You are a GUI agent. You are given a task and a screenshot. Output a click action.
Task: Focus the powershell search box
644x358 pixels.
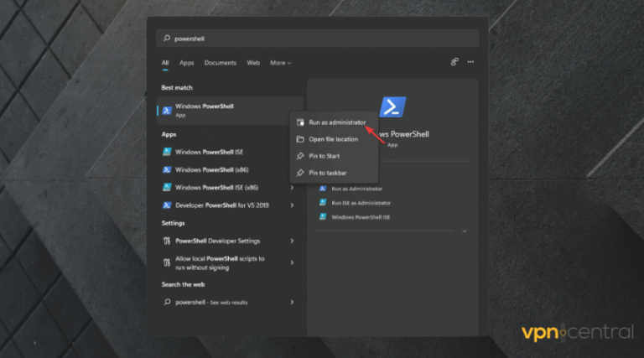pyautogui.click(x=318, y=39)
